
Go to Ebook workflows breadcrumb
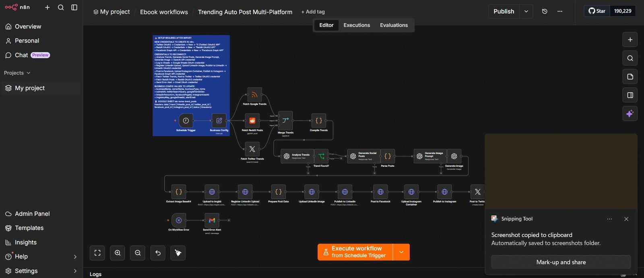164,12
